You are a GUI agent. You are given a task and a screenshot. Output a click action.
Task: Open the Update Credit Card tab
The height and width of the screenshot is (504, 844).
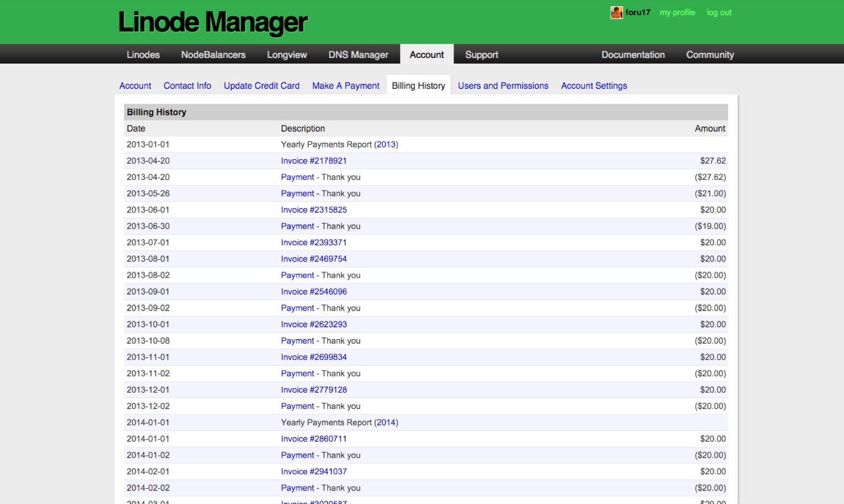[x=262, y=85]
